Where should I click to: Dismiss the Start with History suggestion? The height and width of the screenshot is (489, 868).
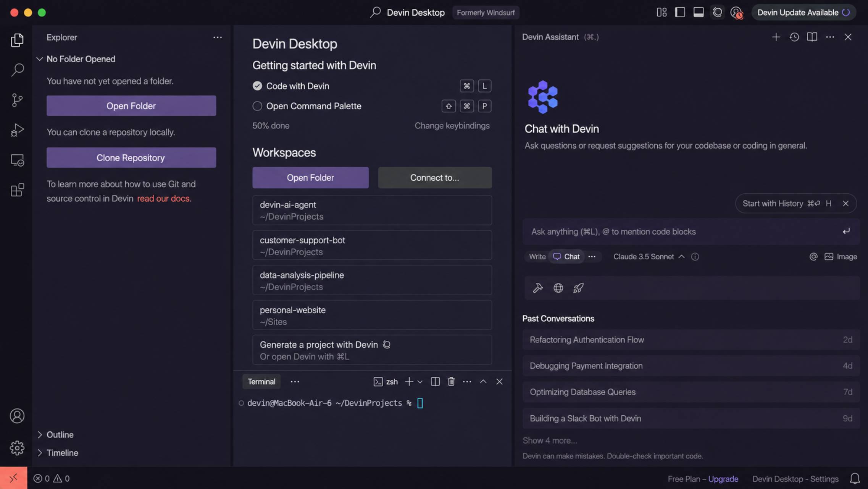tap(845, 204)
